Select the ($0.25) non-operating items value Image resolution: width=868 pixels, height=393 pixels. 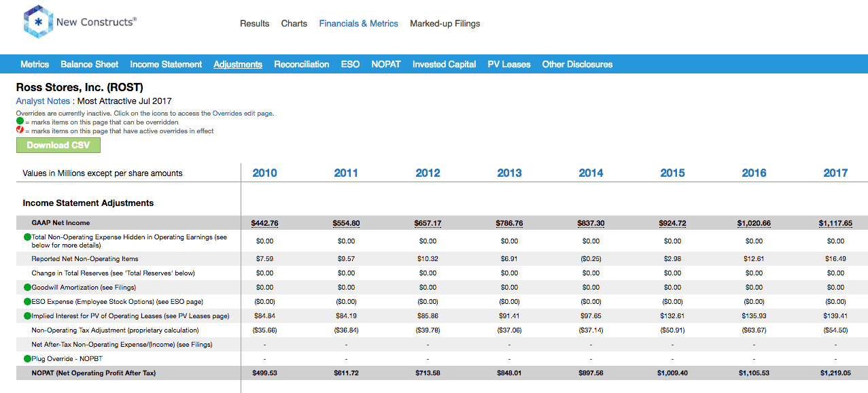click(591, 259)
